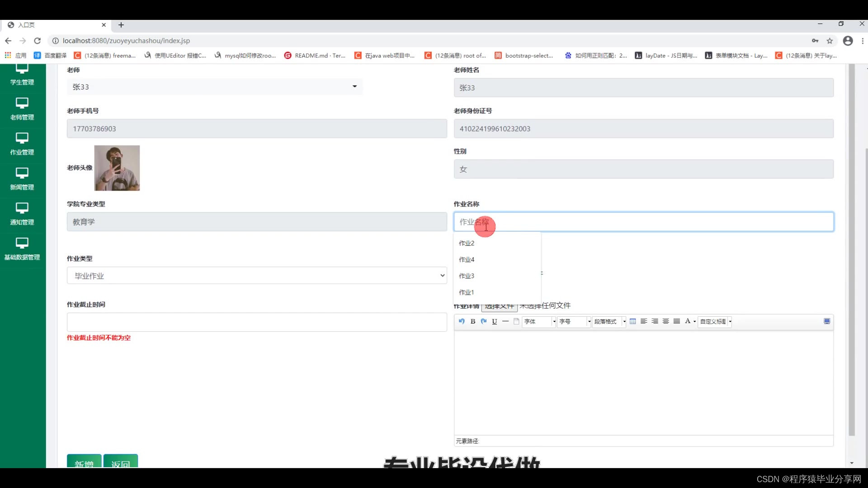This screenshot has height=488, width=868.
Task: Toggle underline formatting in editor
Action: 495,321
